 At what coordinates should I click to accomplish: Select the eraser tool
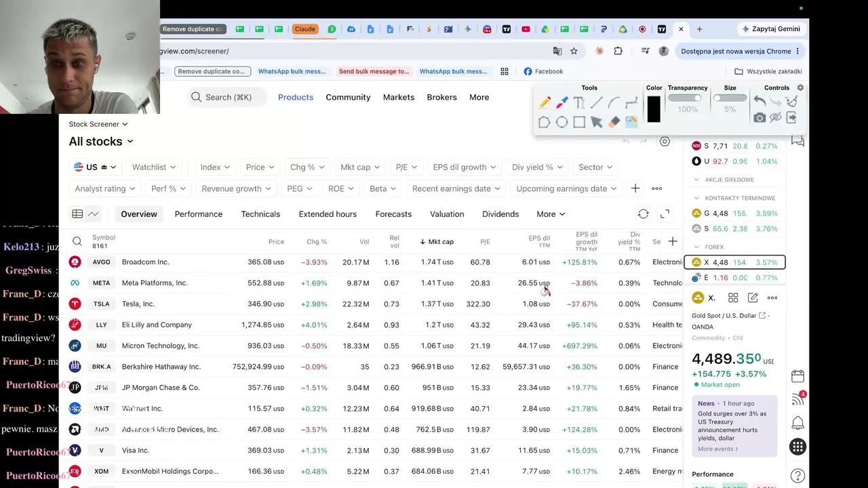(614, 122)
